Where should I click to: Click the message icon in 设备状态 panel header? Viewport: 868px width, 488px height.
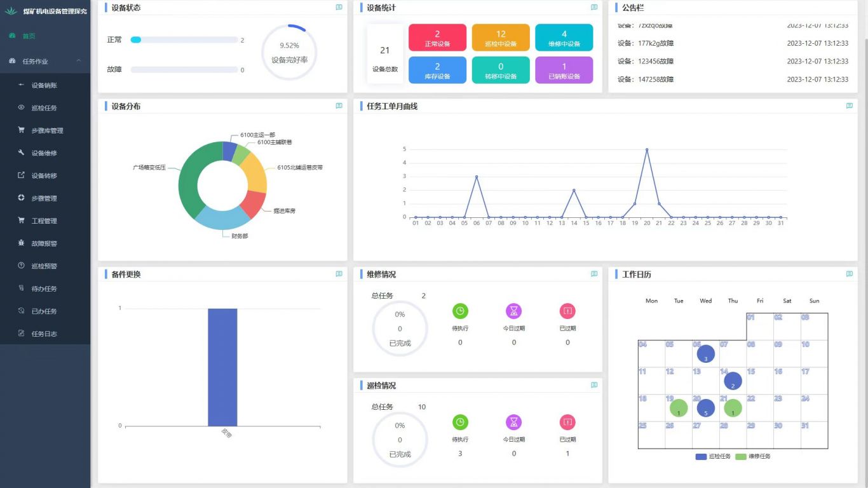tap(339, 8)
